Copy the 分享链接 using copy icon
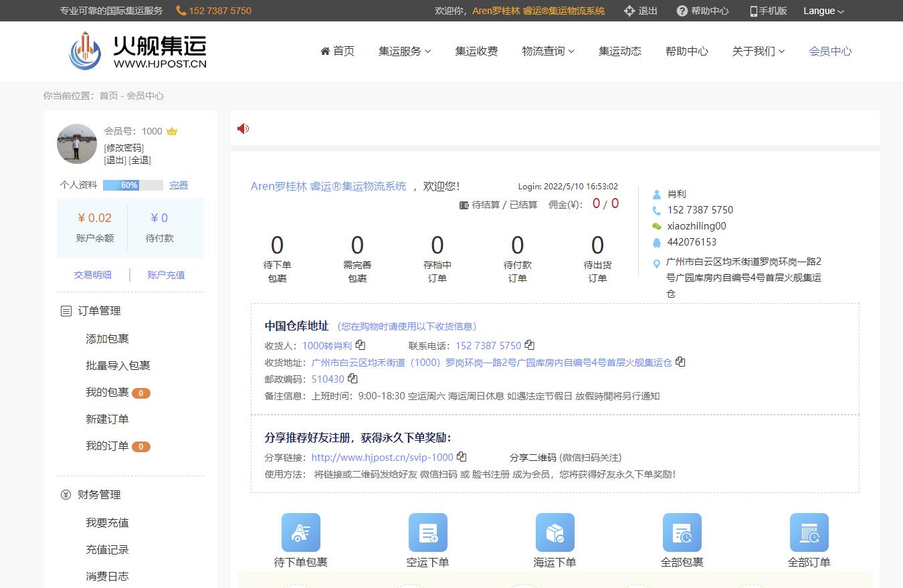 click(462, 457)
